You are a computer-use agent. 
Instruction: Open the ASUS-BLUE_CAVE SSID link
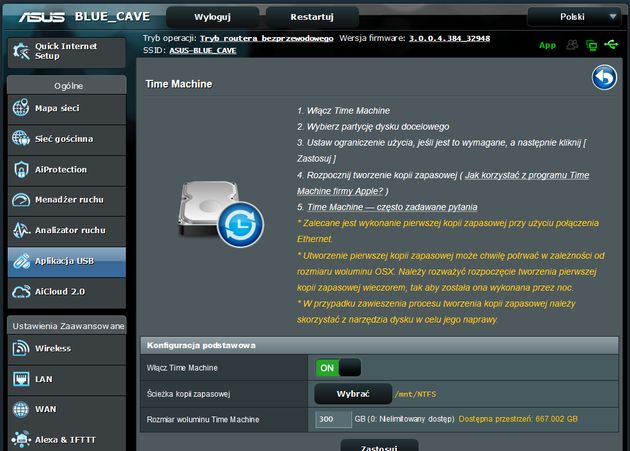(202, 51)
